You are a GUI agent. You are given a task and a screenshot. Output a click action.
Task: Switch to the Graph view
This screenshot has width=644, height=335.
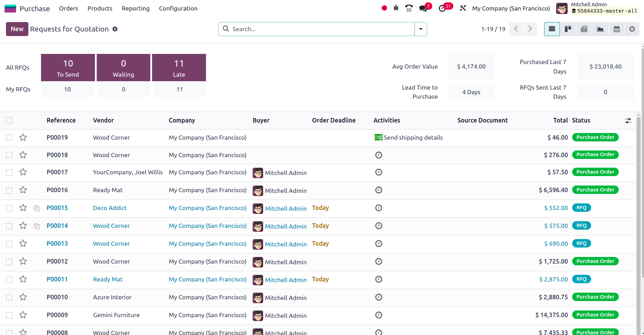click(600, 29)
